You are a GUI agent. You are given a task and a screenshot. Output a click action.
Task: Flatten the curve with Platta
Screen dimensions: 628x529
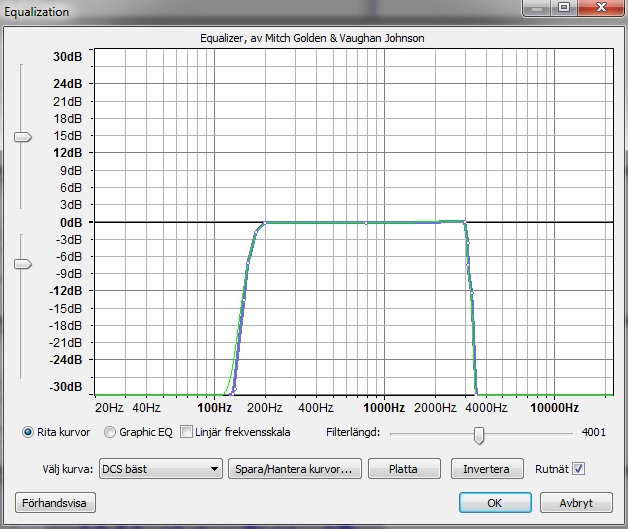coord(404,469)
